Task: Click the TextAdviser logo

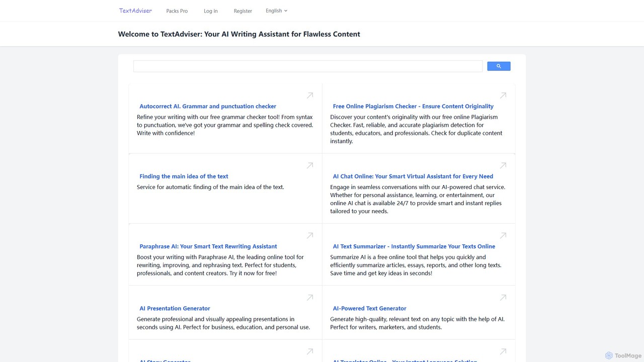Action: click(135, 11)
